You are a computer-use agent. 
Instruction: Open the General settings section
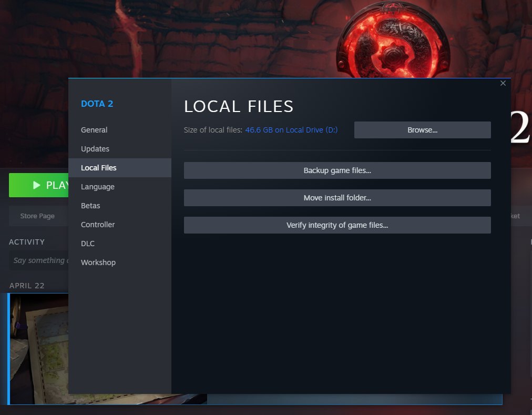120,130
